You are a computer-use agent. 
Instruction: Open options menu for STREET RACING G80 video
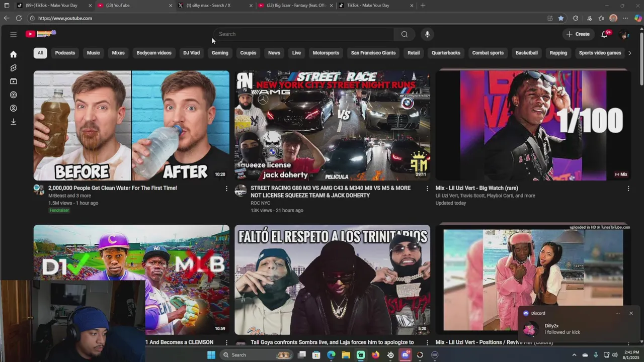pos(427,189)
